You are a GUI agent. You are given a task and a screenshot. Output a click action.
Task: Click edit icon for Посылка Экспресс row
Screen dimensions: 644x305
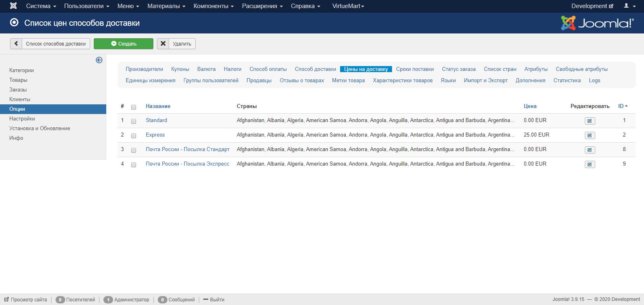click(x=590, y=164)
